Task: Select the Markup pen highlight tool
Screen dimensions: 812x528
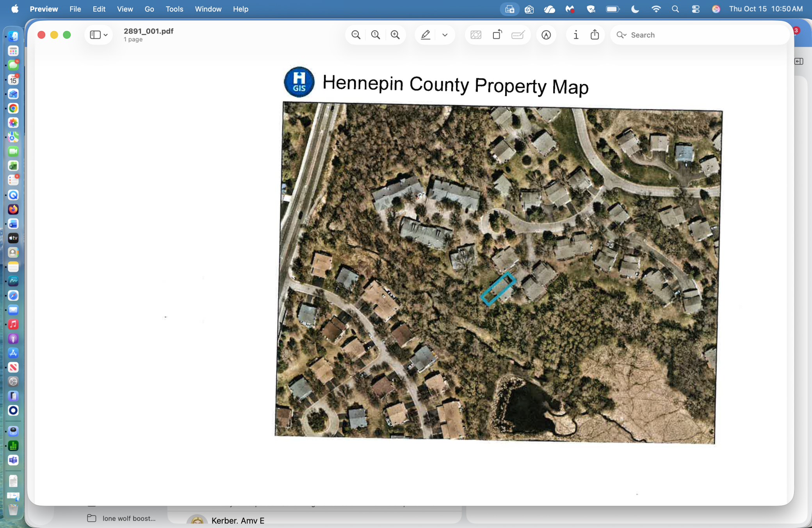Action: point(426,35)
